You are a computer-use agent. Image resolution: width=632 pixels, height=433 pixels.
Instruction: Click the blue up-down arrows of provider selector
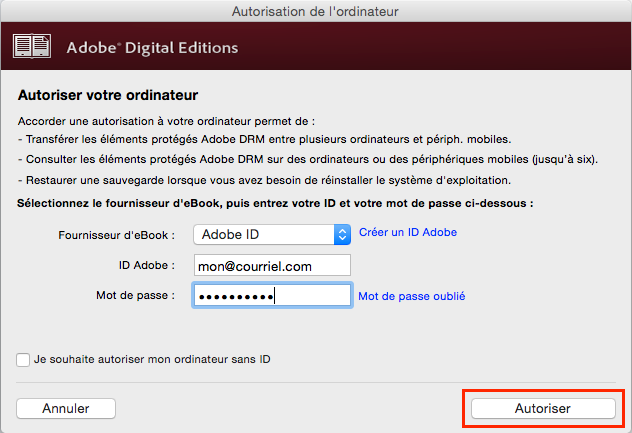[x=342, y=235]
